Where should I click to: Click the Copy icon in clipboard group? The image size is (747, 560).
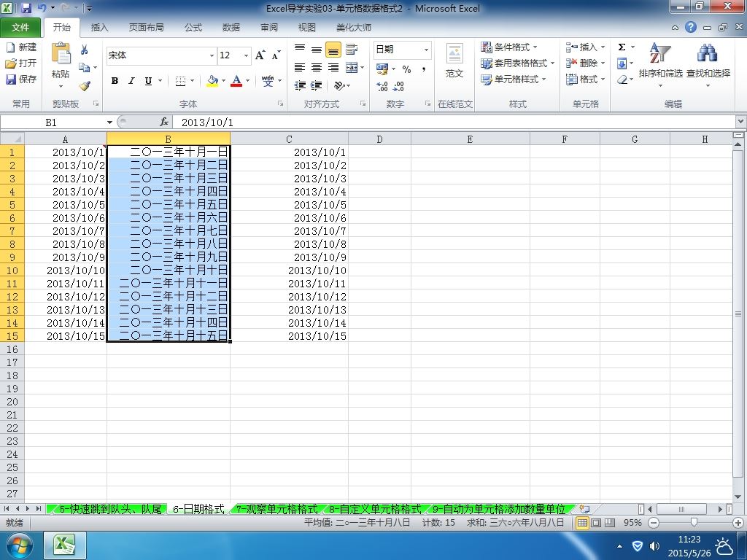(84, 68)
